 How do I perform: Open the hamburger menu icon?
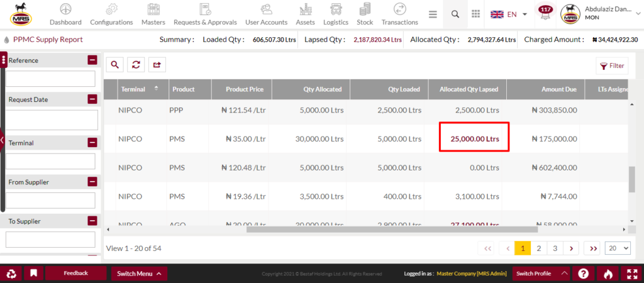tap(433, 14)
